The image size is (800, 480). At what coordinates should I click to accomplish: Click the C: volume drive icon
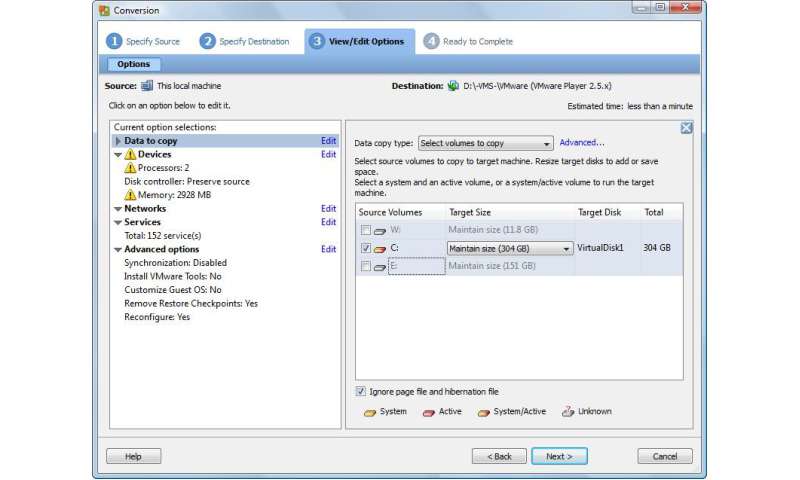(x=380, y=248)
